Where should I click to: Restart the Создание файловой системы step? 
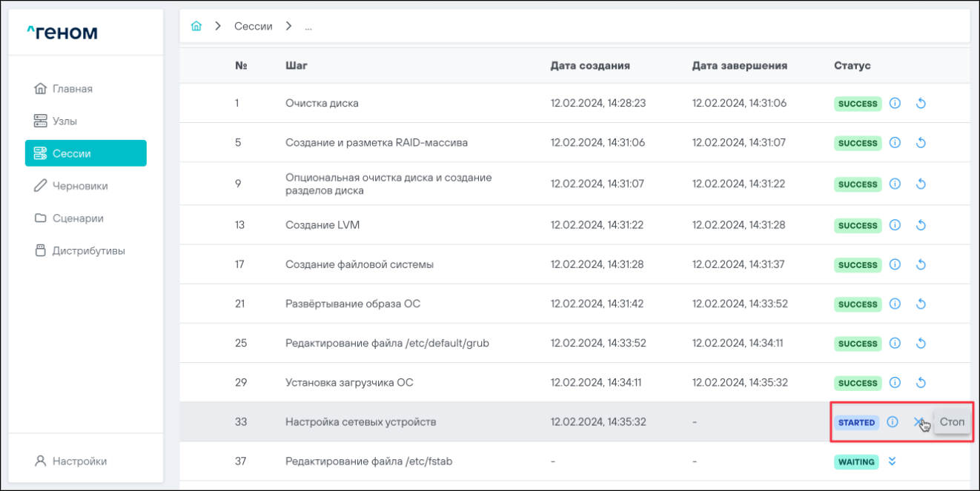[921, 264]
